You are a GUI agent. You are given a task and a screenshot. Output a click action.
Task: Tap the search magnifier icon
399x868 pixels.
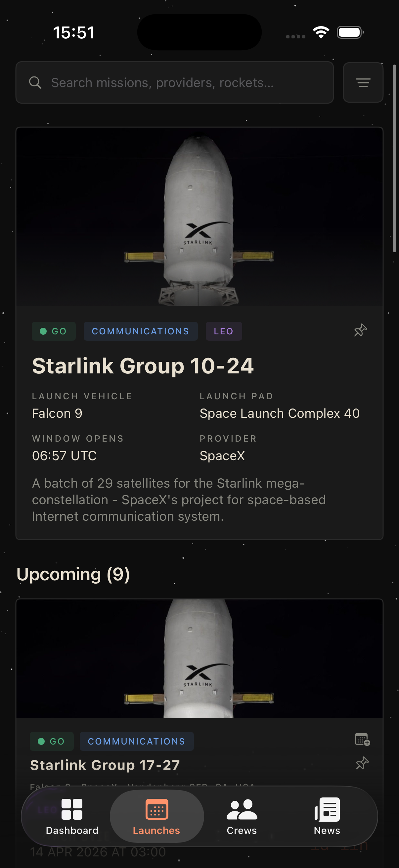(35, 82)
